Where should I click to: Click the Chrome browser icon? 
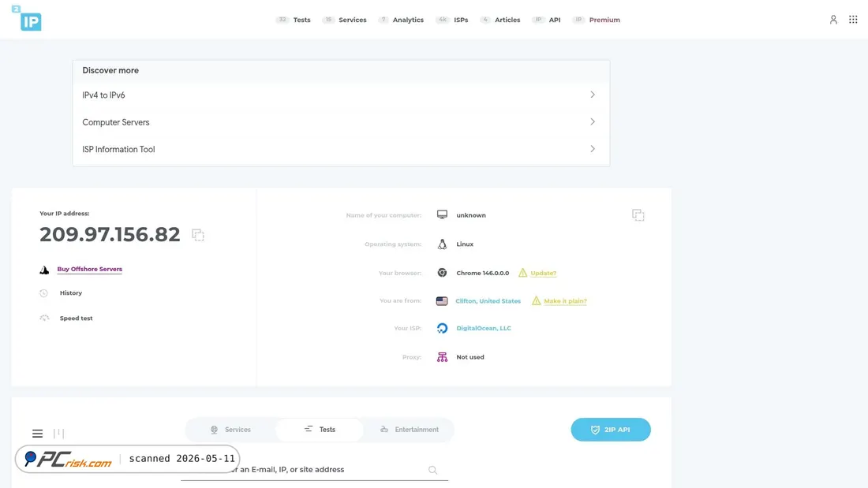tap(442, 273)
